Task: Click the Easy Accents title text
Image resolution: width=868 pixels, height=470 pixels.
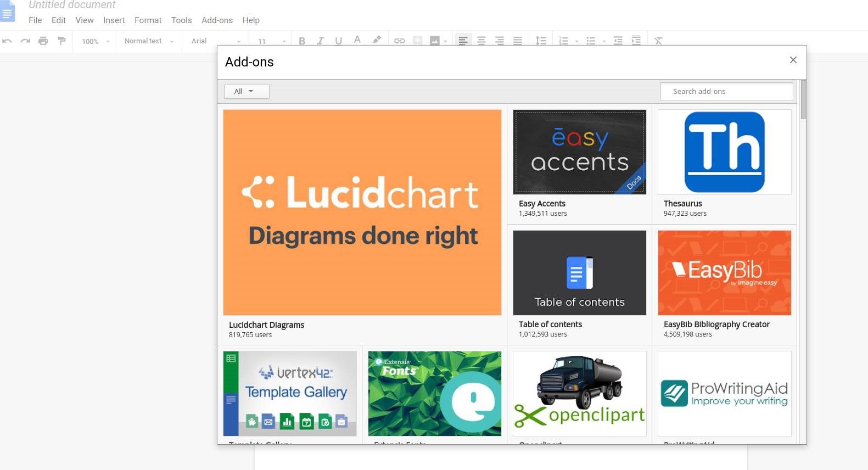Action: point(542,203)
